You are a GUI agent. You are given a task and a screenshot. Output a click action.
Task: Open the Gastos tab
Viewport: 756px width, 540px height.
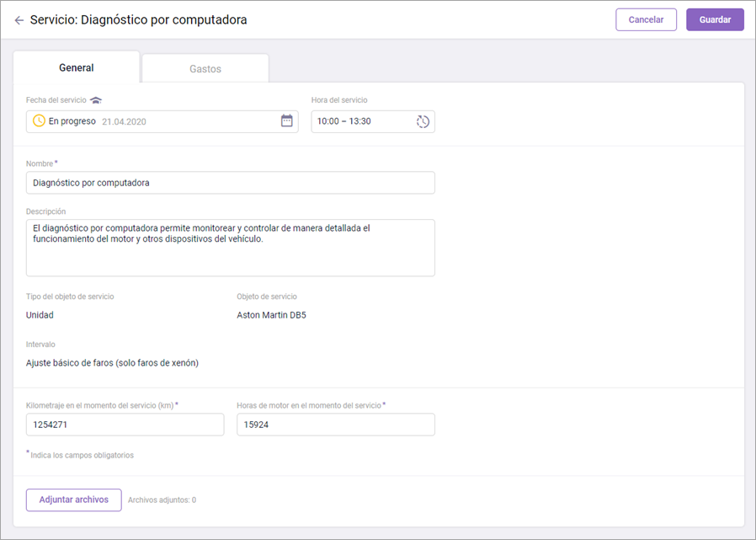point(205,68)
